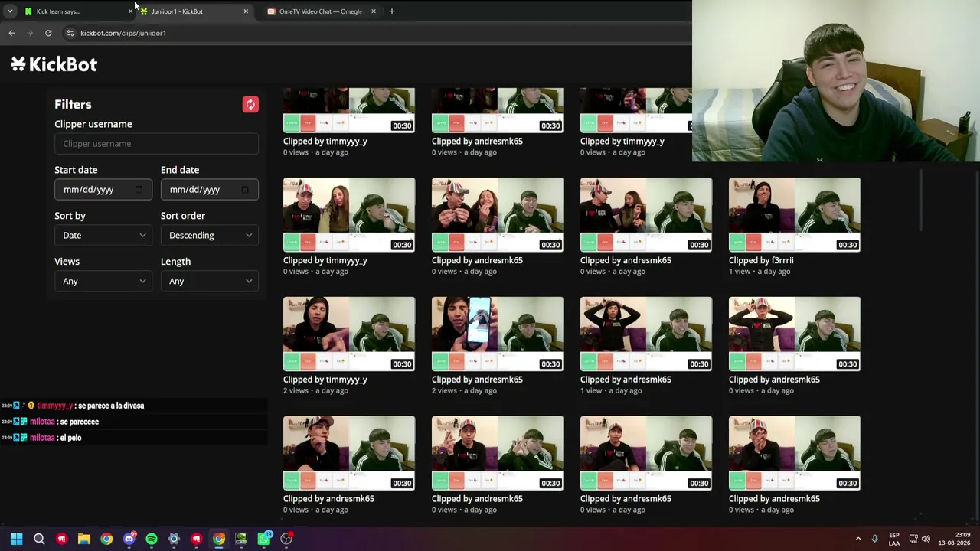Viewport: 980px width, 551px height.
Task: Expand the Sort by Date dropdown
Action: 103,236
